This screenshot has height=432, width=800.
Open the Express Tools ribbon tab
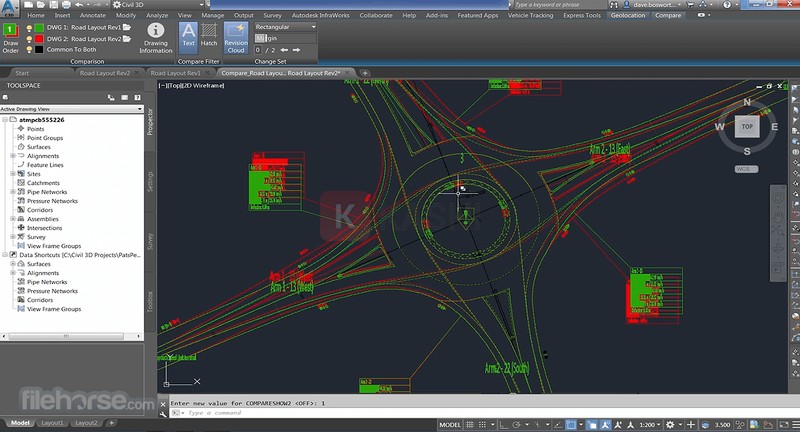582,15
